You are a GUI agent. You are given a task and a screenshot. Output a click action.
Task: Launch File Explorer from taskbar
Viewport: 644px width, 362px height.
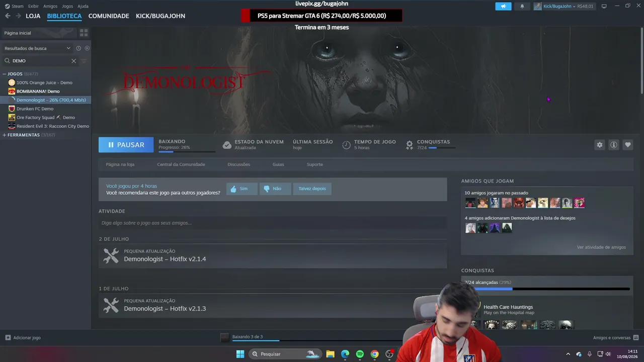click(x=330, y=354)
